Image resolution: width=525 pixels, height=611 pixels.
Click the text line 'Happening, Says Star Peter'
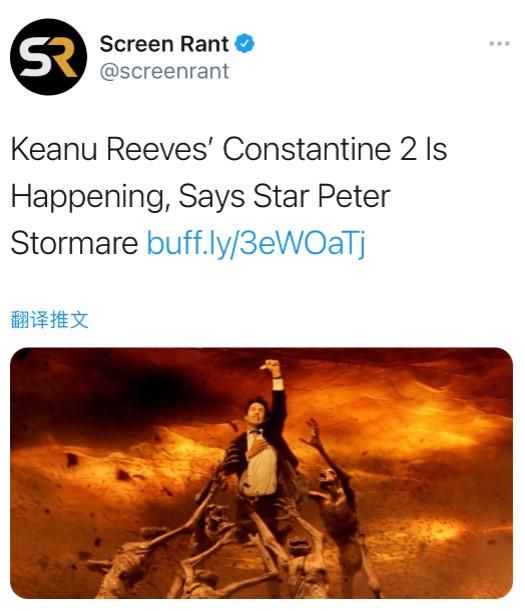pyautogui.click(x=200, y=196)
